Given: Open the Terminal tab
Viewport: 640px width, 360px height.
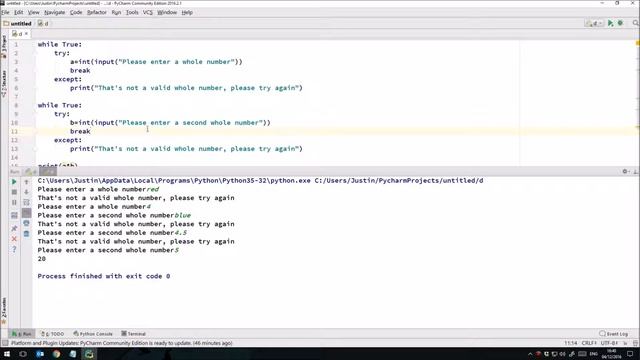Looking at the screenshot, I should (x=133, y=333).
